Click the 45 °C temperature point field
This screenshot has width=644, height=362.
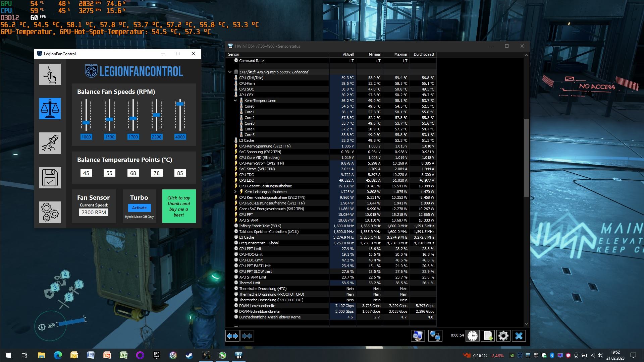86,173
